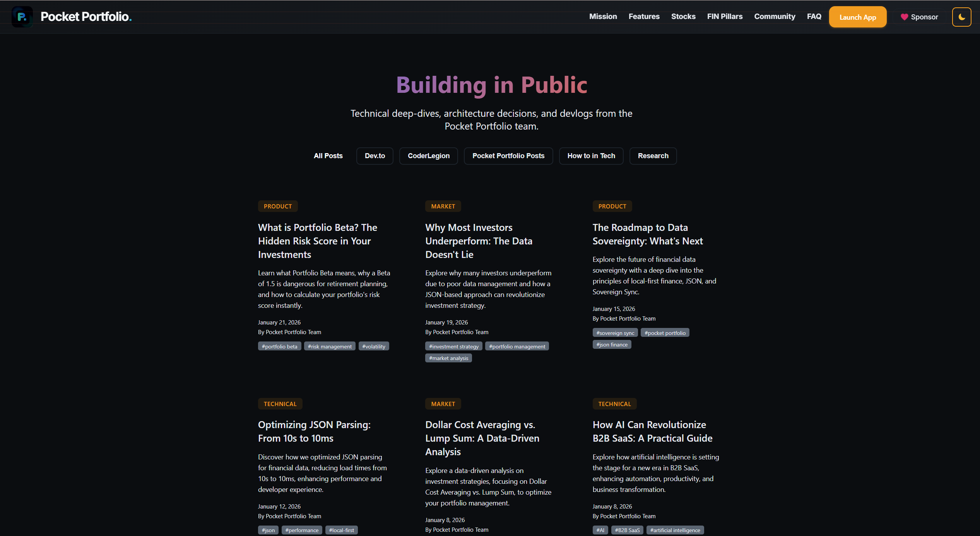Screen dimensions: 980x536
Task: Read Optimizing JSON Parsing article
Action: [314, 431]
